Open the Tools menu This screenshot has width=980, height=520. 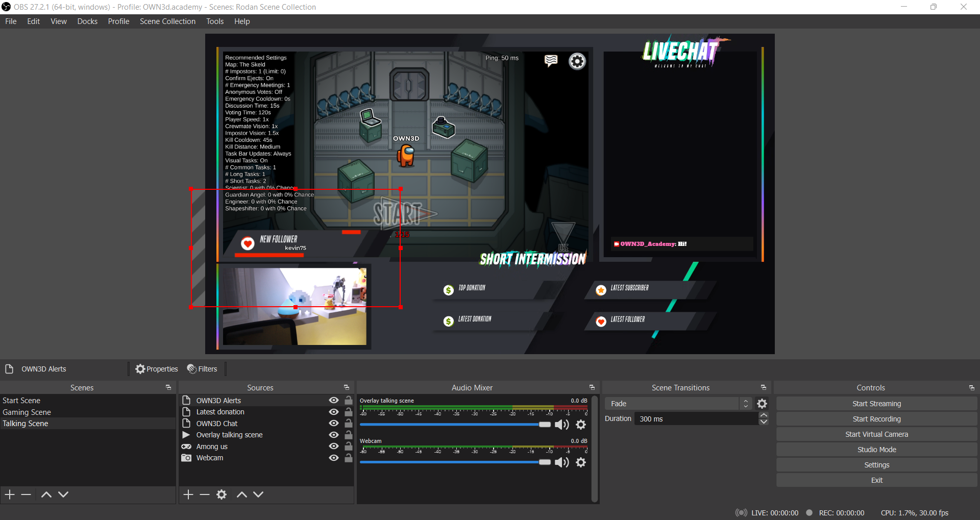point(215,21)
